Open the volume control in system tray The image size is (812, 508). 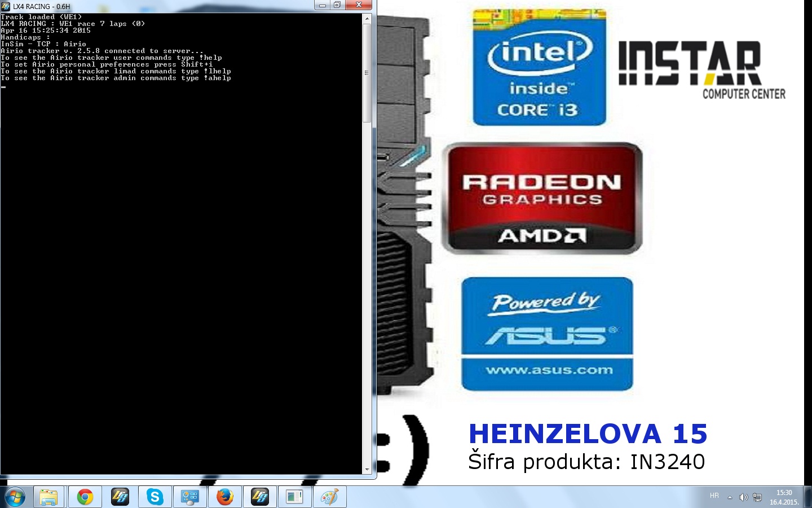click(x=743, y=497)
